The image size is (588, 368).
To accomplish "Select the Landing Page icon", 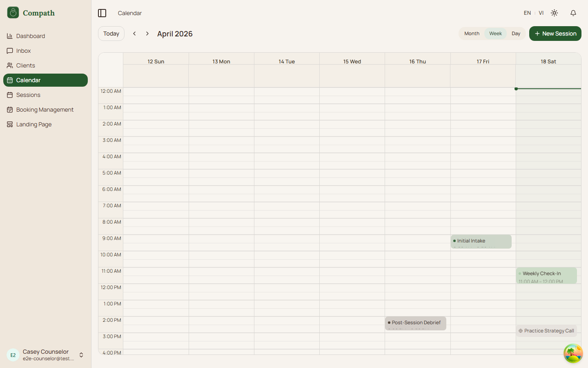I will pos(10,124).
